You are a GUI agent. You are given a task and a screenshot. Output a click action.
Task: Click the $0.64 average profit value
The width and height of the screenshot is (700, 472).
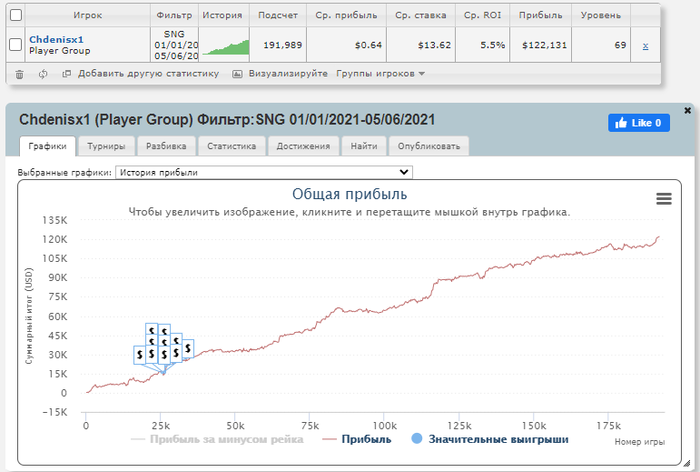(368, 45)
